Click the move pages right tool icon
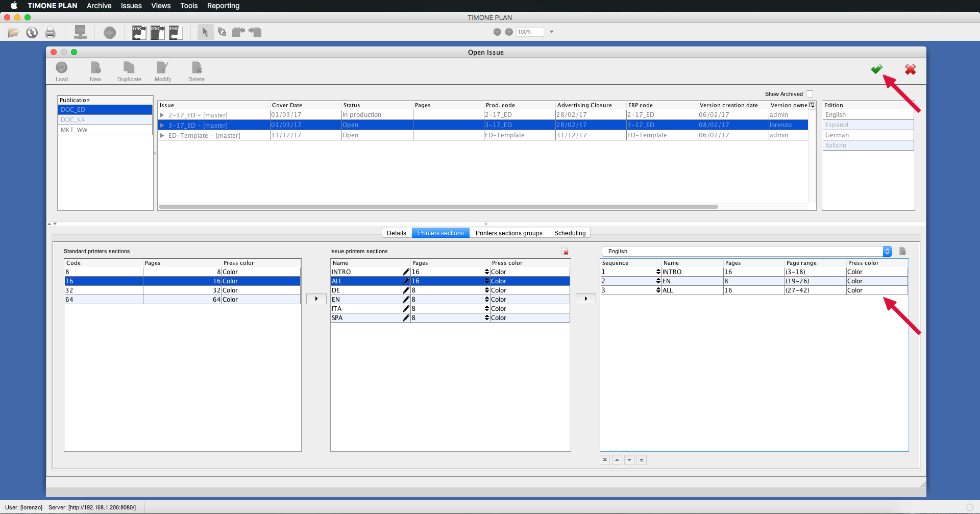 coord(255,32)
